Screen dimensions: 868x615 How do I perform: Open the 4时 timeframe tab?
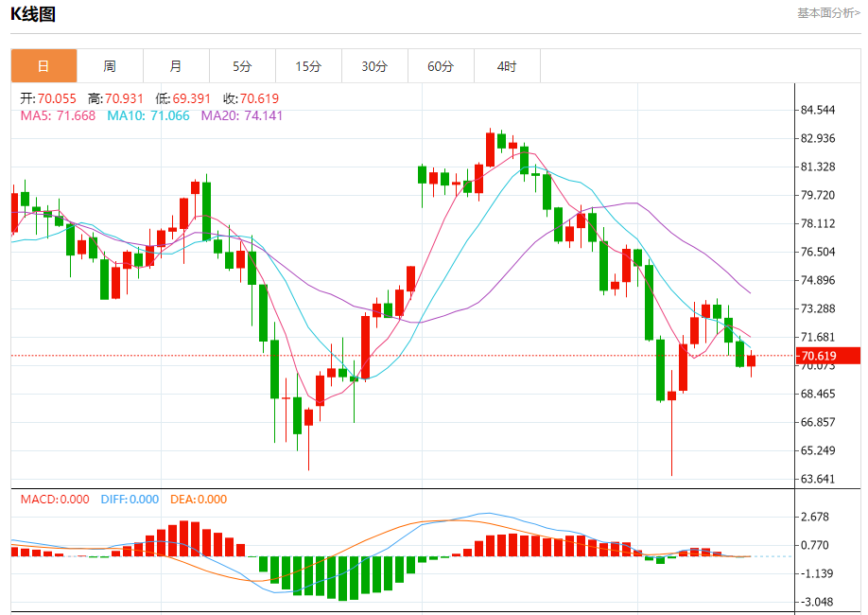tap(507, 66)
